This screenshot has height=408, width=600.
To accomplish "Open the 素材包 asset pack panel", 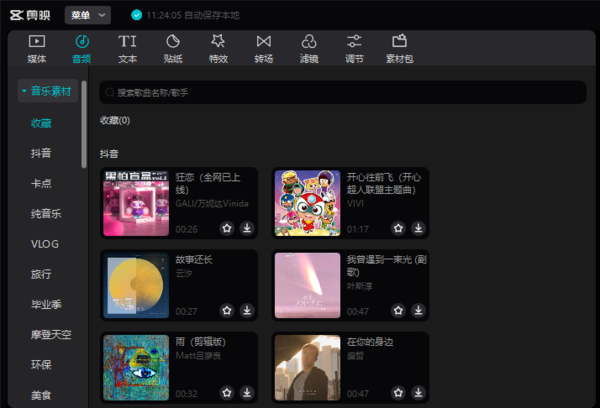I will click(x=399, y=47).
